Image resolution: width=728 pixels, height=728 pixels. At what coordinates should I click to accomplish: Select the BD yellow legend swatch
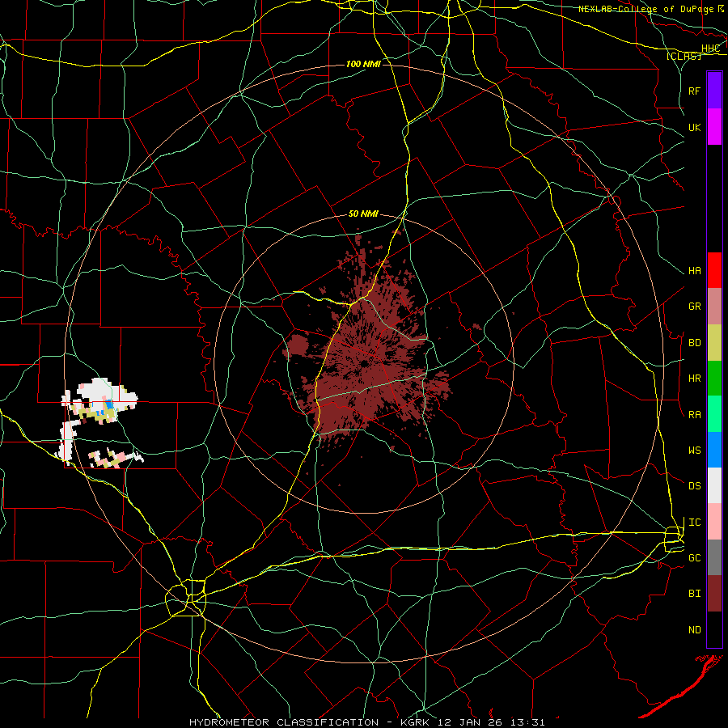click(x=714, y=343)
